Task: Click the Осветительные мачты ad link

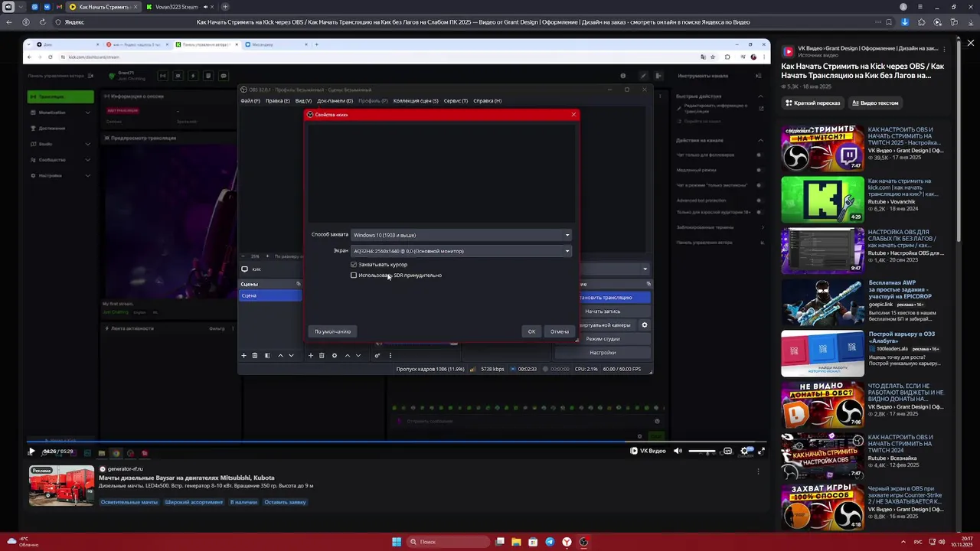Action: [x=129, y=502]
